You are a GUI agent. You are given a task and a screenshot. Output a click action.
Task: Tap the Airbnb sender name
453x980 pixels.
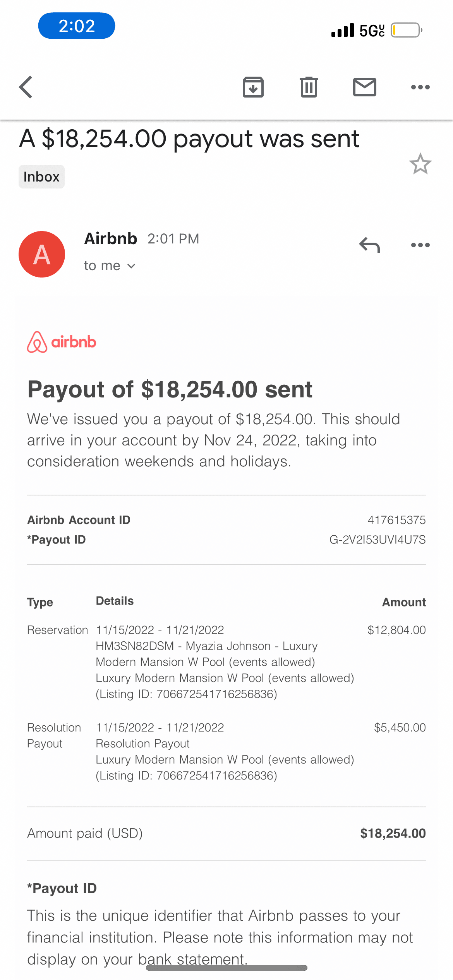(x=111, y=239)
